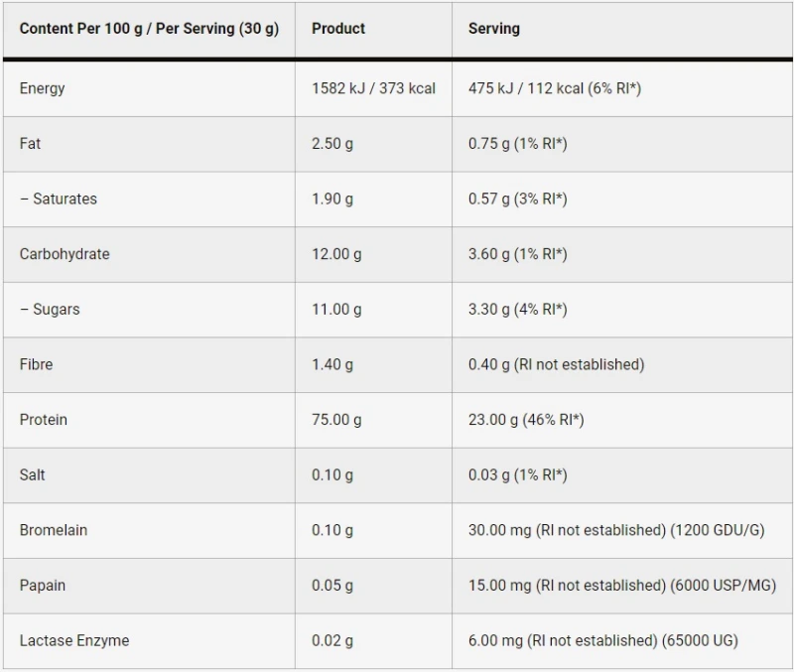
Task: Select the "3.30 g (4% RI*)" sugars cell
Action: click(517, 310)
